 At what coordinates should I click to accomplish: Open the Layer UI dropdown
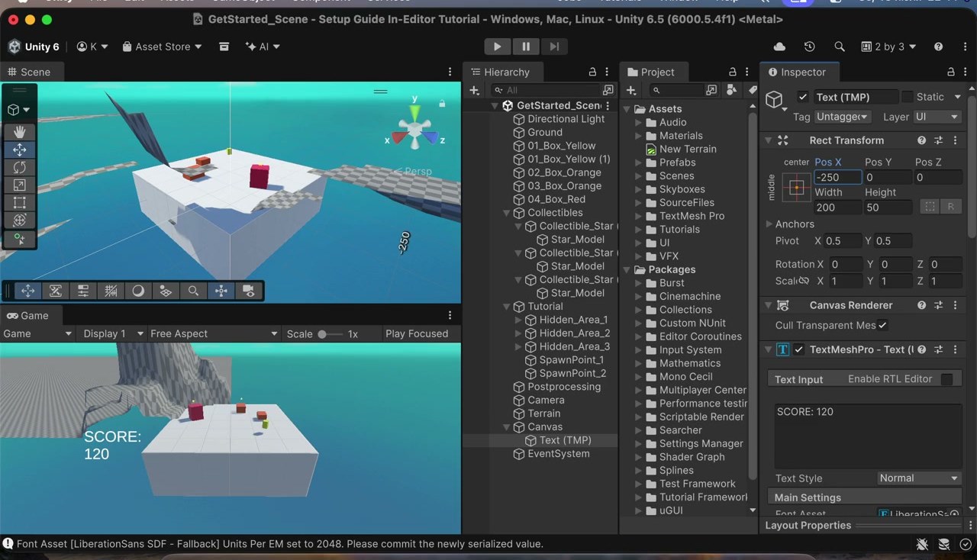(x=937, y=117)
